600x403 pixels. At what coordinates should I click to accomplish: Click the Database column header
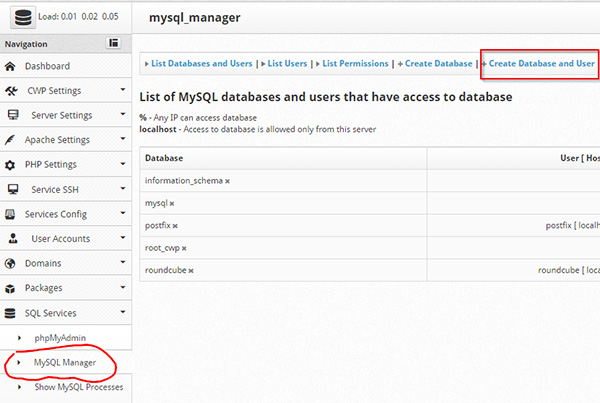tap(164, 158)
